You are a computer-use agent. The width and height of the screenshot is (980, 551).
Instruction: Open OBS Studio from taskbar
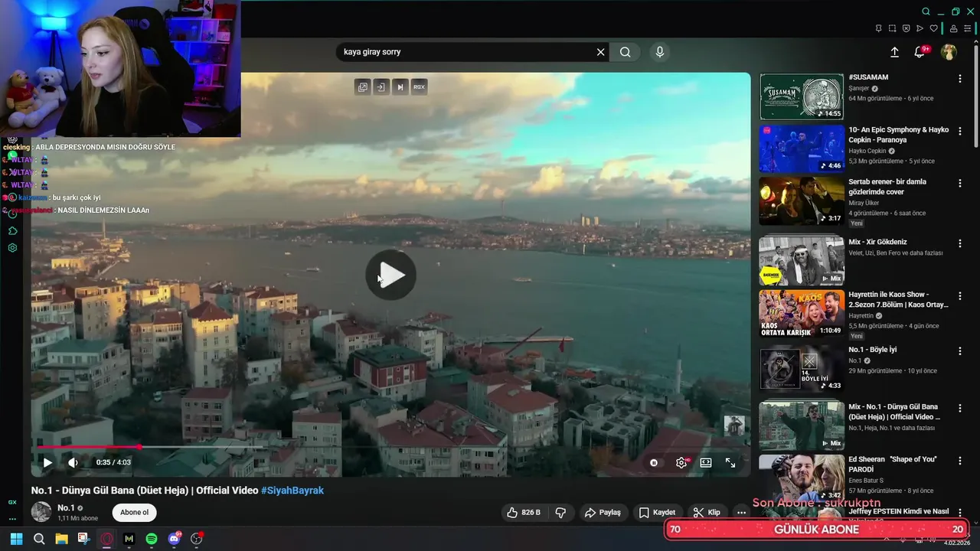coord(197,539)
